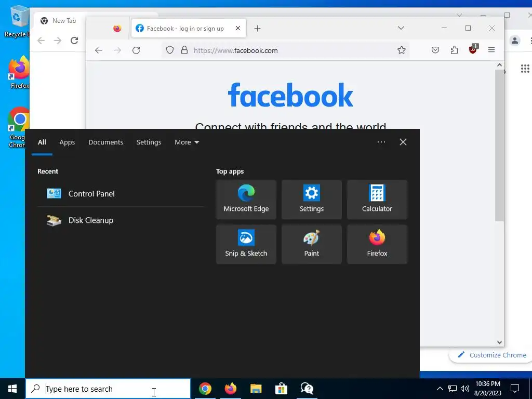Open search panel options ellipsis
The height and width of the screenshot is (399, 532).
coord(381,142)
